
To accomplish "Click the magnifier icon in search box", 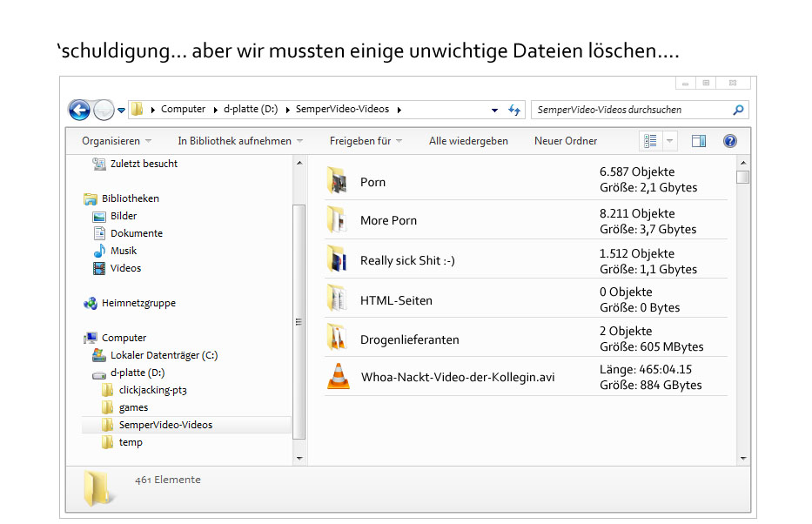I will (x=738, y=110).
